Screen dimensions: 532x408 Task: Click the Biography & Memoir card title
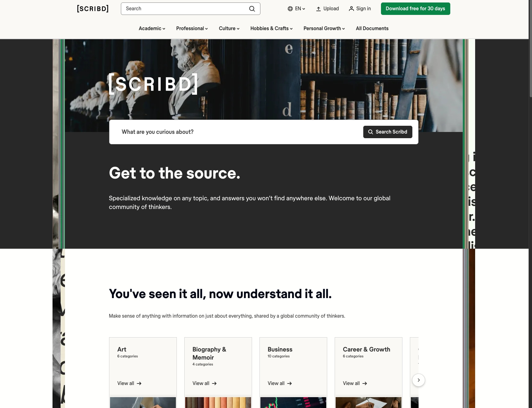pyautogui.click(x=209, y=353)
